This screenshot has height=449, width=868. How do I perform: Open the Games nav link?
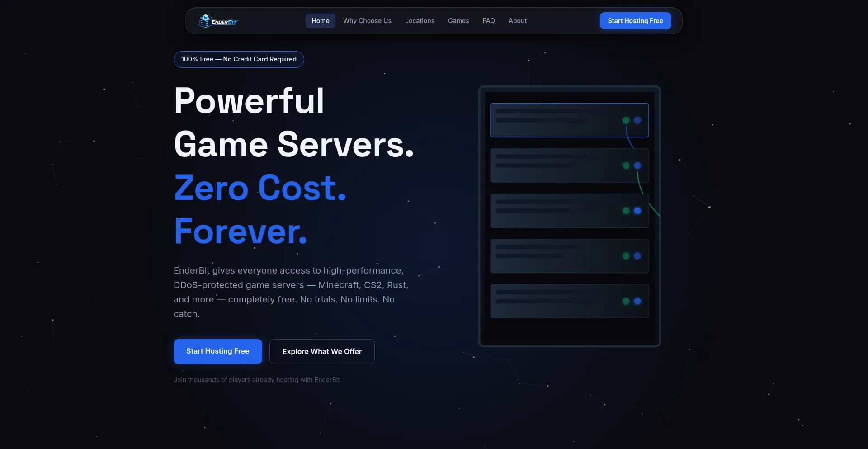458,21
